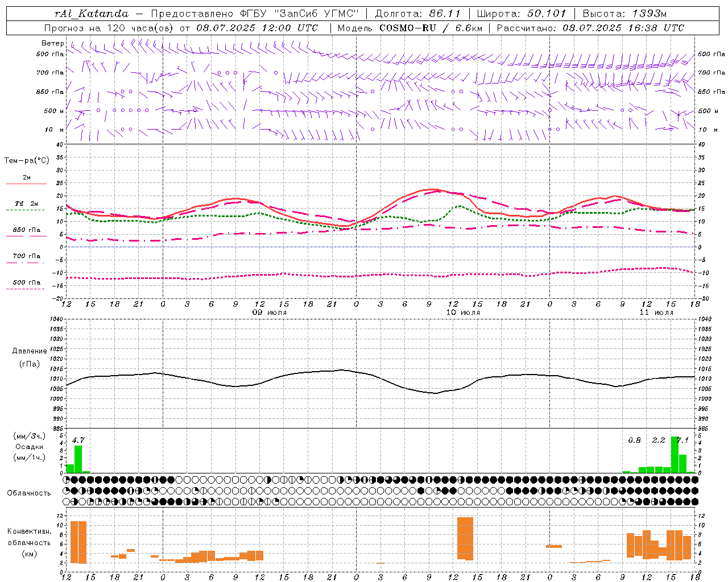
Task: Click the Ветер label
Action: 53,43
